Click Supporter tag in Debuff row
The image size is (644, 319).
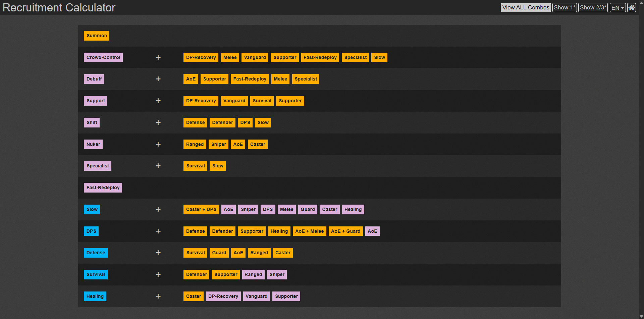tap(215, 79)
